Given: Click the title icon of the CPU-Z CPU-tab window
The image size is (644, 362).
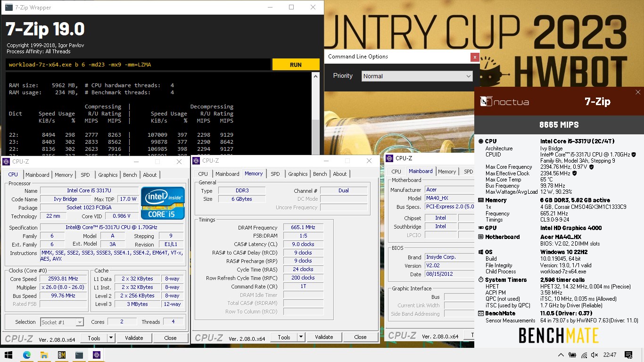Looking at the screenshot, I should pos(6,162).
